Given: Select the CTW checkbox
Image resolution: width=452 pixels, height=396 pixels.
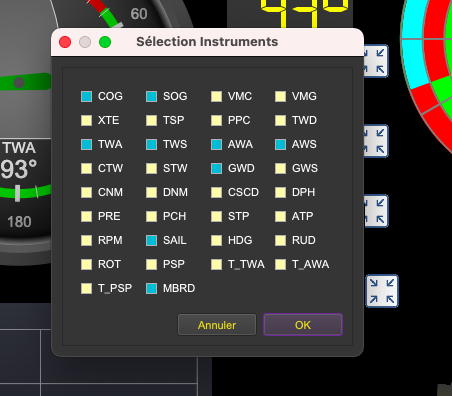Looking at the screenshot, I should [x=87, y=168].
